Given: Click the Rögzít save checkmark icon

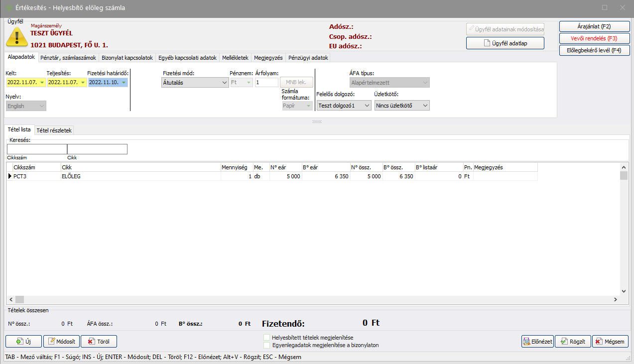Looking at the screenshot, I should point(563,342).
